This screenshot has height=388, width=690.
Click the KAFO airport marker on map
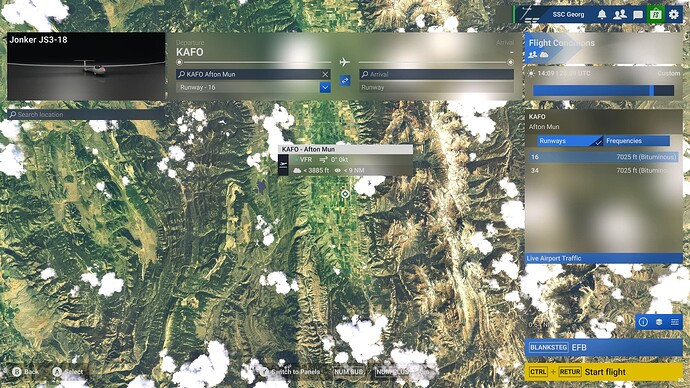(345, 194)
